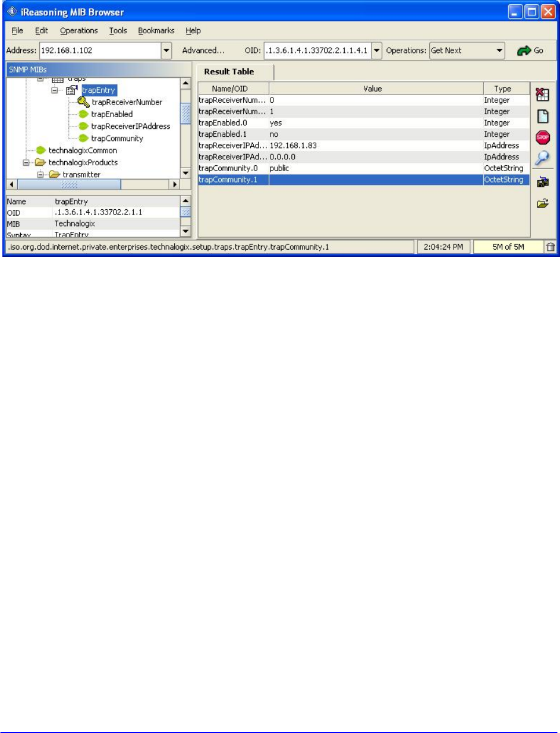
Task: Click the red STOP icon
Action: (x=542, y=137)
